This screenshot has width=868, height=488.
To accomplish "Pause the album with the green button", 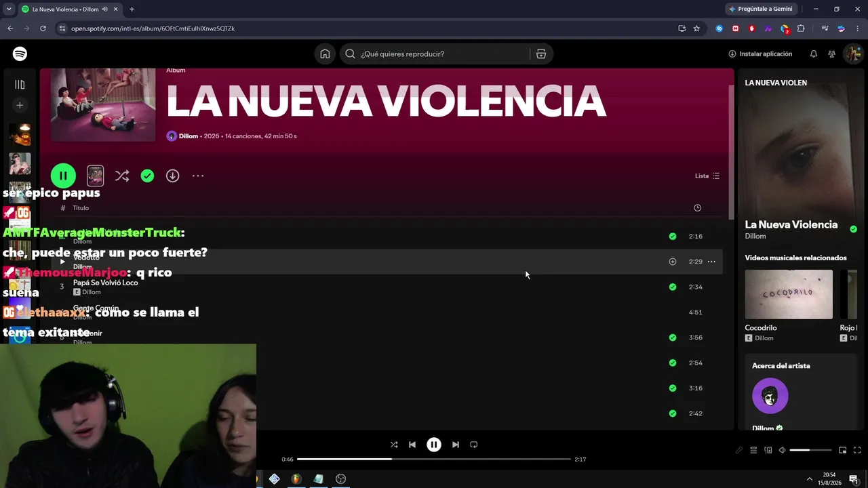I will tap(63, 176).
